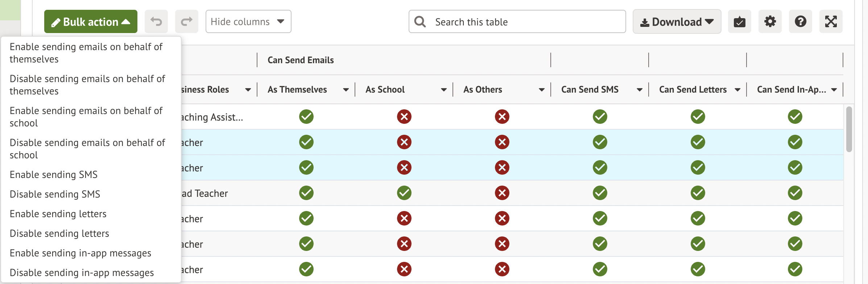Toggle fullscreen with the expand arrows icon

(831, 22)
